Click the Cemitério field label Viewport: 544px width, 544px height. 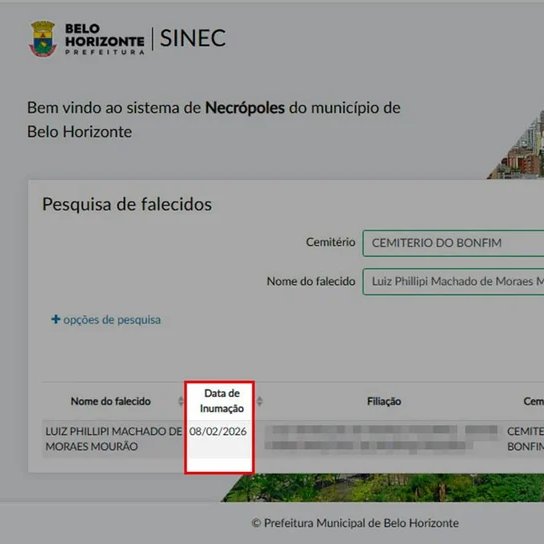pyautogui.click(x=331, y=242)
